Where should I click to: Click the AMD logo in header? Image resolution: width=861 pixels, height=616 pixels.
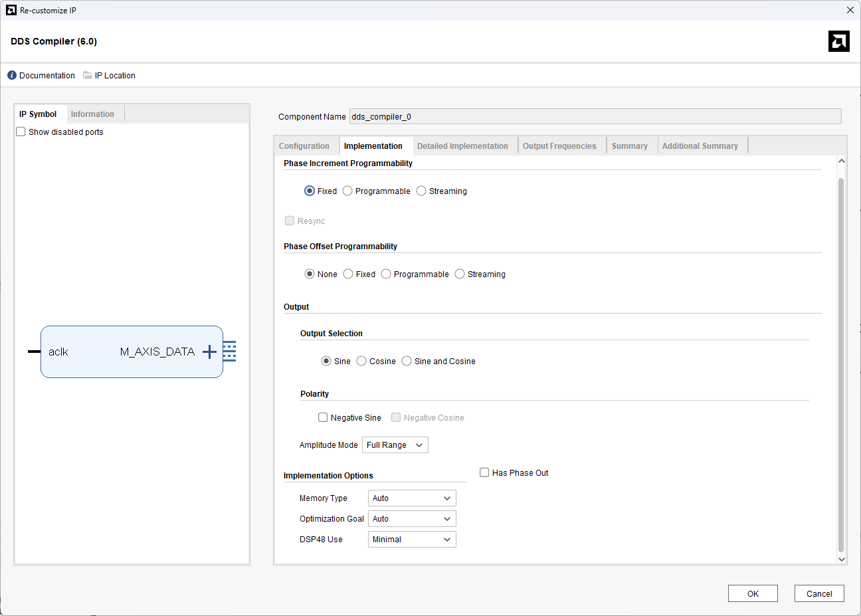tap(838, 41)
